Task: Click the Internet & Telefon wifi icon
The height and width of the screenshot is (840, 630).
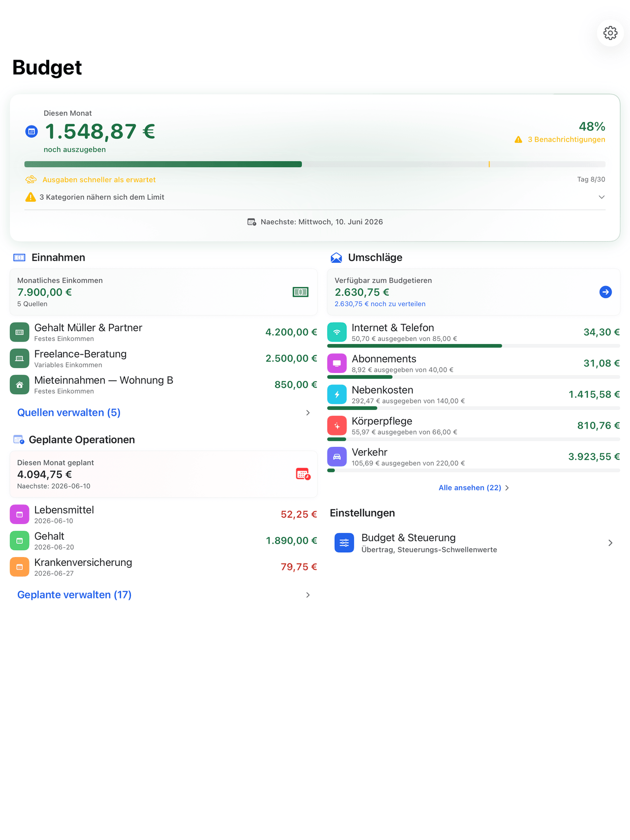Action: coord(337,332)
